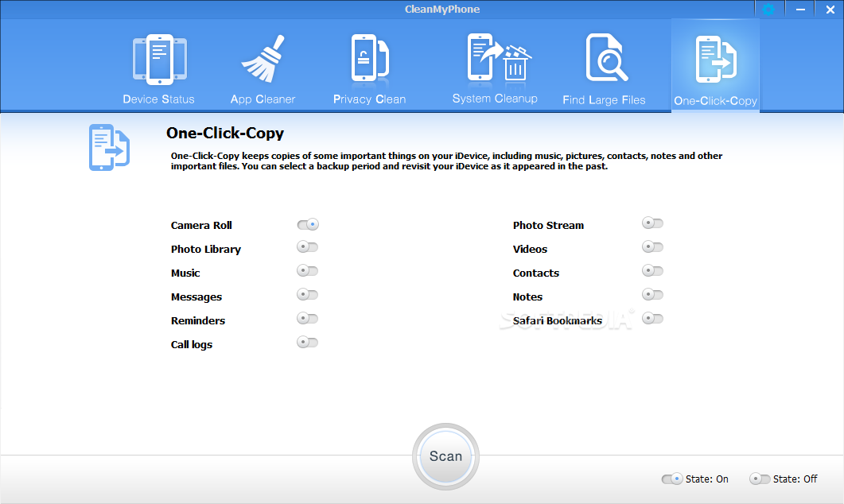Open the Privacy Clean phone lock icon
The image size is (844, 504).
370,58
